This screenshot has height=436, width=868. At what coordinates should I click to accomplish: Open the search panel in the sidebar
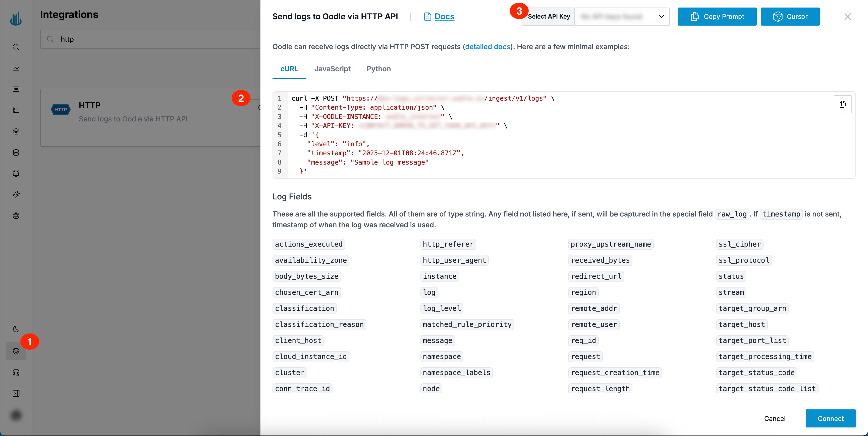(x=16, y=47)
